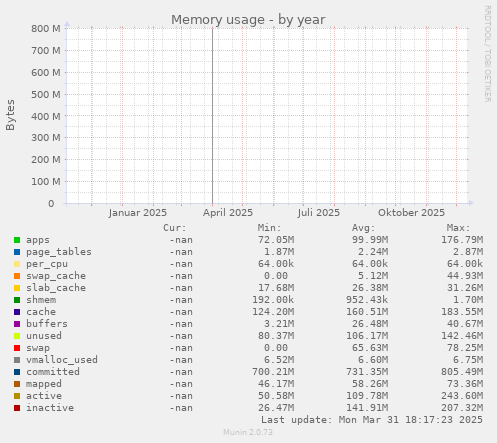Image resolution: width=497 pixels, height=443 pixels.
Task: Click the slab_cache yellow legend swatch
Action: (x=17, y=288)
